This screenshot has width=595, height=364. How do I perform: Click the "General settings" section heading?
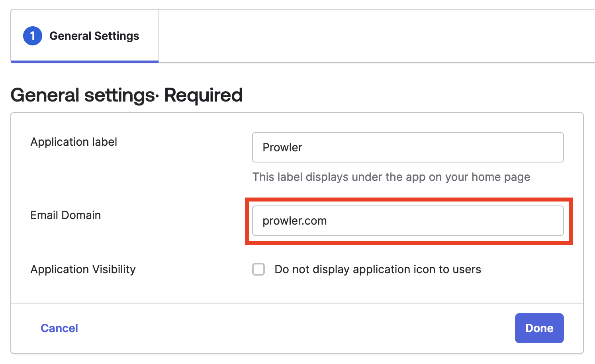point(82,95)
